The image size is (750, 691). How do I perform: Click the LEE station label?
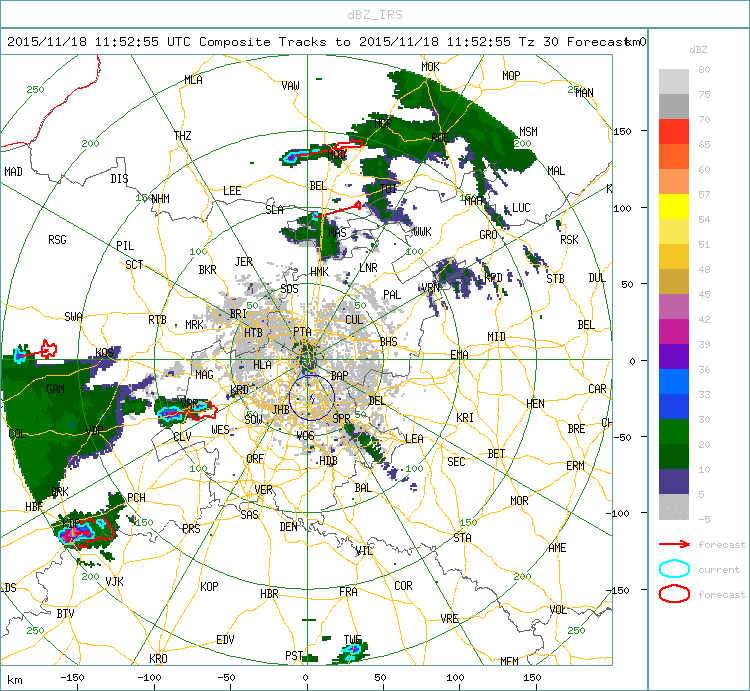(232, 191)
